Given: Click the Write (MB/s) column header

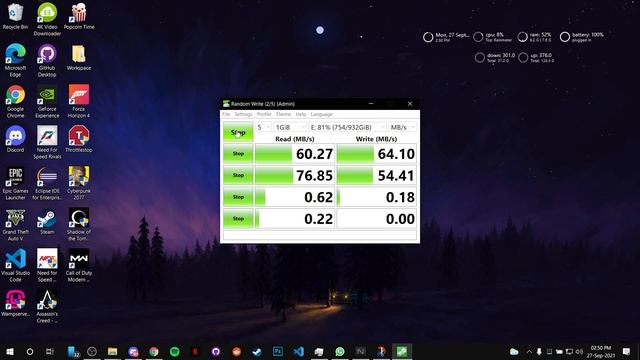Looking at the screenshot, I should [376, 139].
